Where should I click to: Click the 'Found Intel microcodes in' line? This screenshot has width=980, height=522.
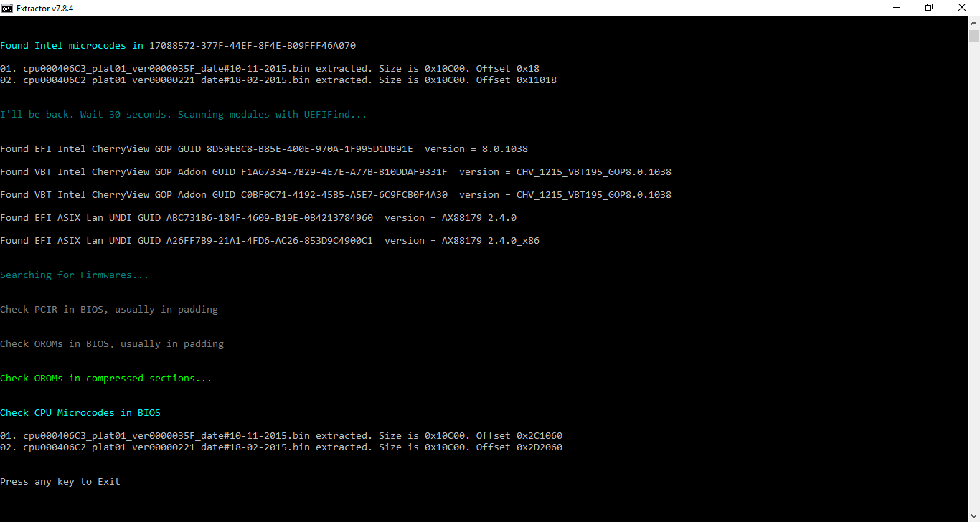[178, 46]
